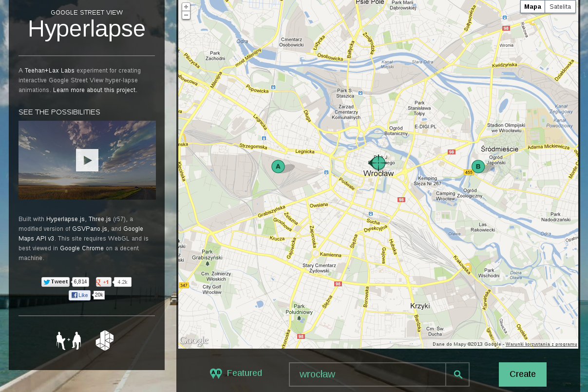Click the Create button
This screenshot has height=392, width=588.
pyautogui.click(x=523, y=374)
